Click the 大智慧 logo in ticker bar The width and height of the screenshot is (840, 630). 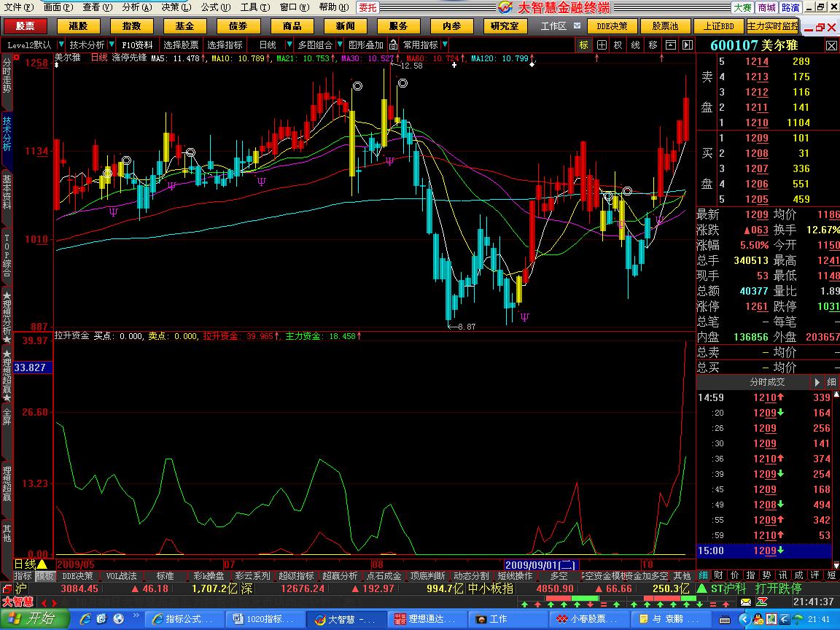[17, 602]
